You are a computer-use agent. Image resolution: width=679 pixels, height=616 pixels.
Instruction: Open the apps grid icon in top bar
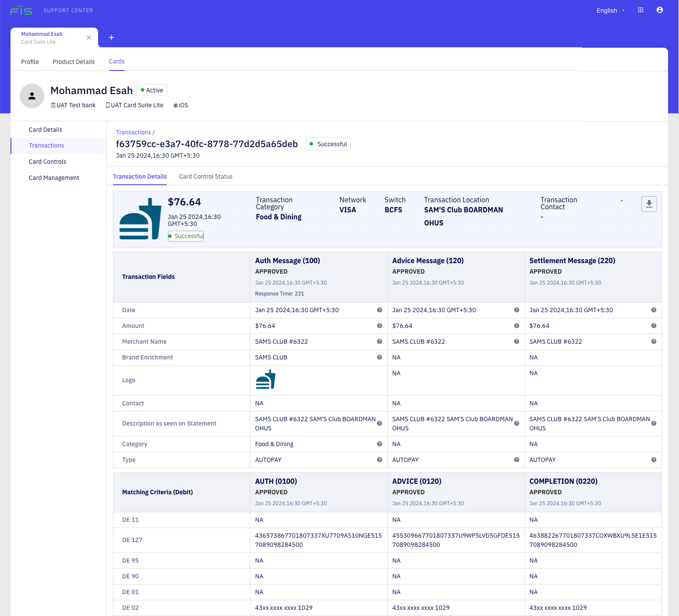(x=640, y=10)
